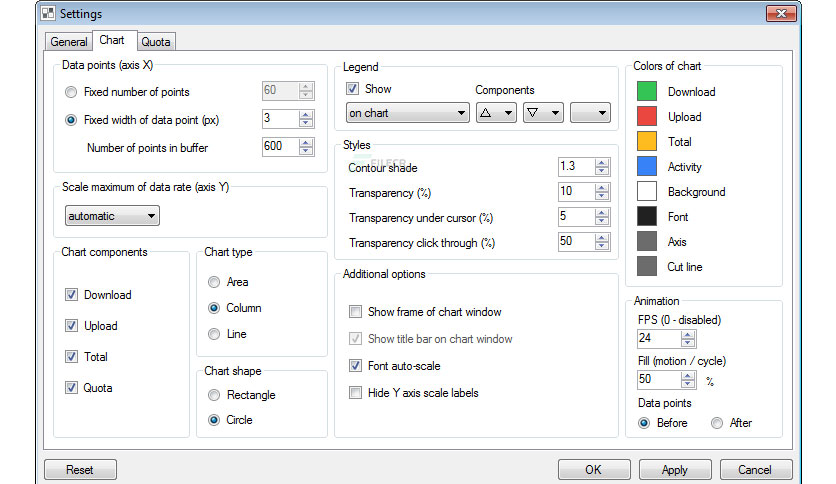Enable Hide Y axis scale labels
This screenshot has height=484, width=836.
[x=355, y=393]
